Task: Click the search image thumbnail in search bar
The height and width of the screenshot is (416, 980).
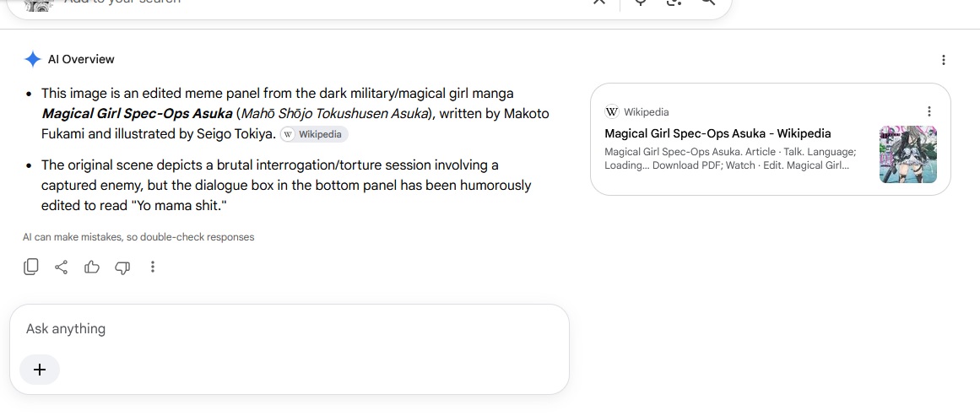Action: [38, 3]
